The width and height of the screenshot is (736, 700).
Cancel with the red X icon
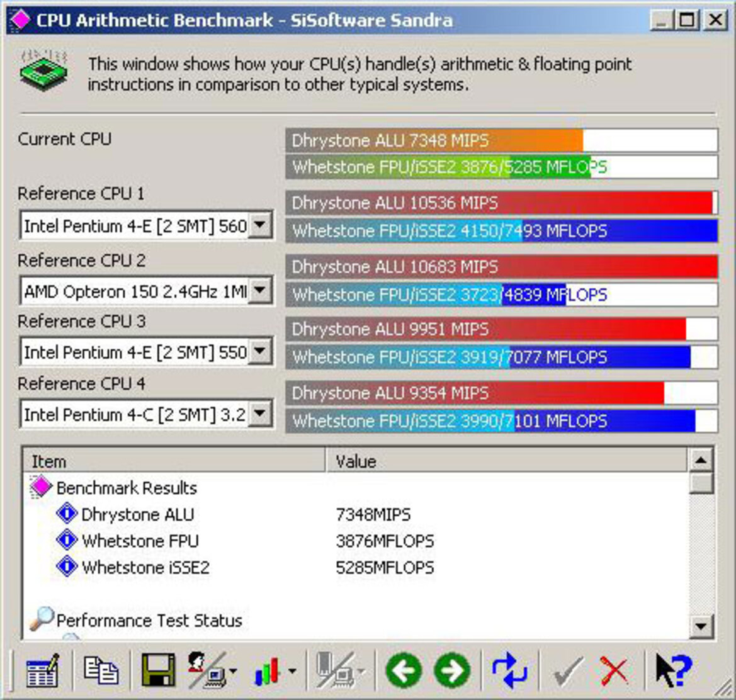[614, 671]
